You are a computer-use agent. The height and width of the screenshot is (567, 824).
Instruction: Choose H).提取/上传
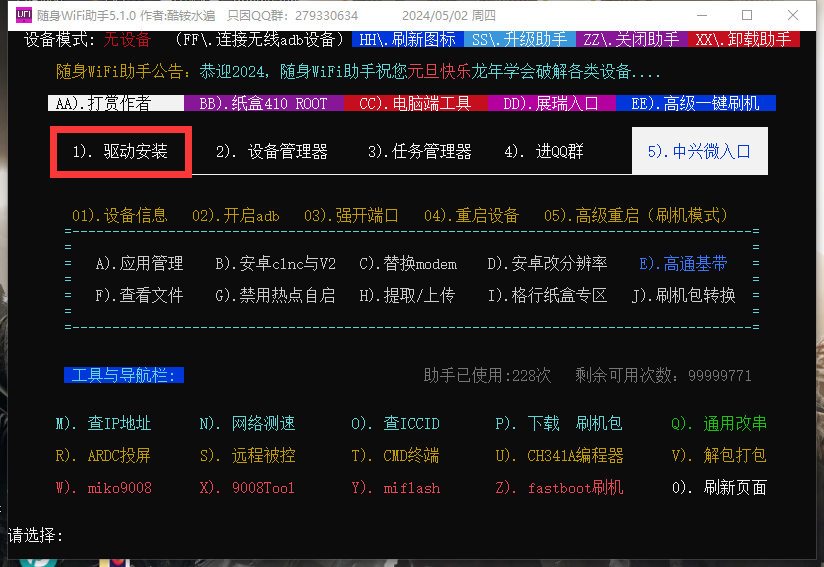(x=407, y=295)
